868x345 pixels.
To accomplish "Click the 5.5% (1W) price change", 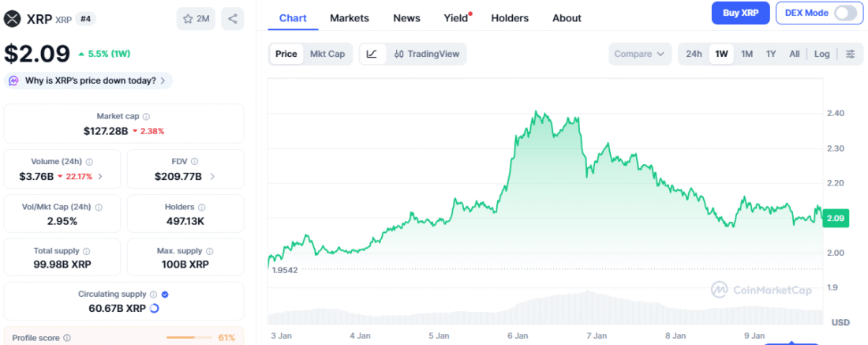I will (x=105, y=54).
